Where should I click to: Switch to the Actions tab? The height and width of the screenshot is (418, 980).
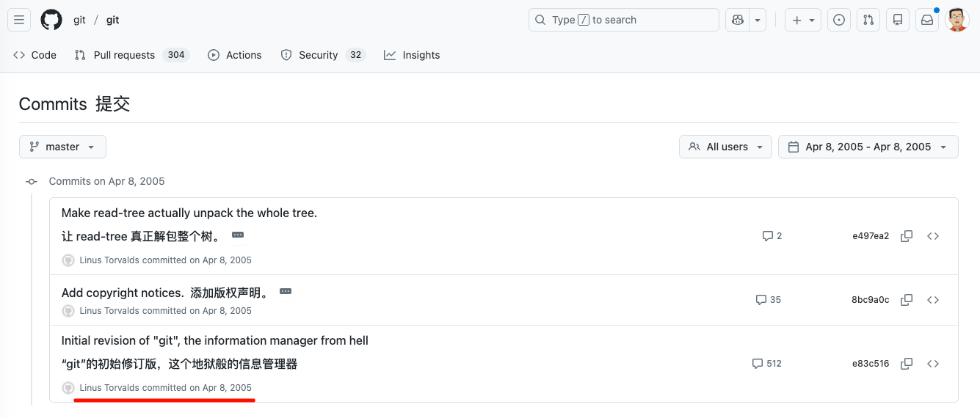click(235, 55)
